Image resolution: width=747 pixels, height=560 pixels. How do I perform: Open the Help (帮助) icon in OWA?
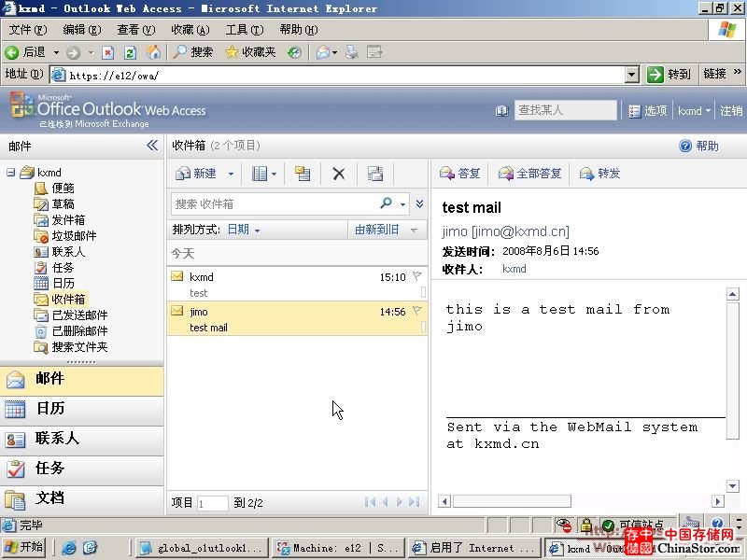pyautogui.click(x=685, y=146)
